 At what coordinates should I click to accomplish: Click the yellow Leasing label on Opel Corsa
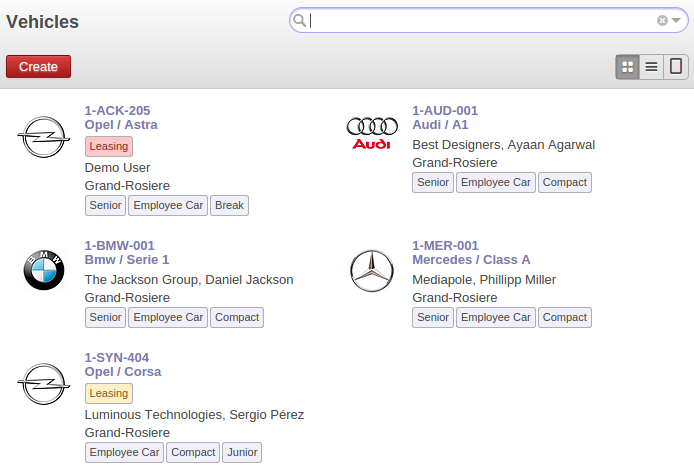click(x=109, y=393)
